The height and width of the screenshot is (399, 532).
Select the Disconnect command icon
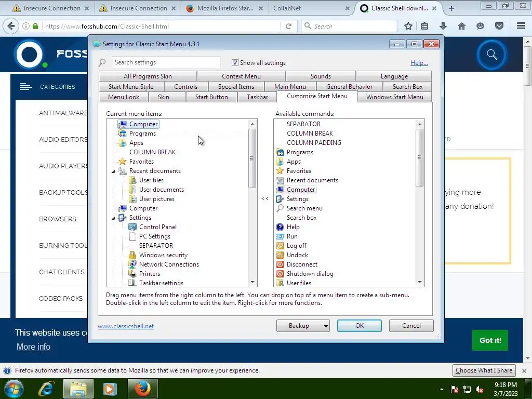point(280,264)
